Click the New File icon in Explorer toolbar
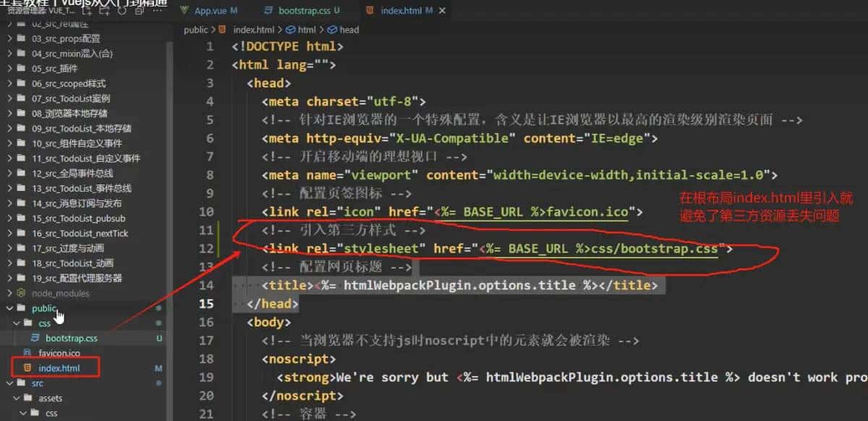 [87, 10]
